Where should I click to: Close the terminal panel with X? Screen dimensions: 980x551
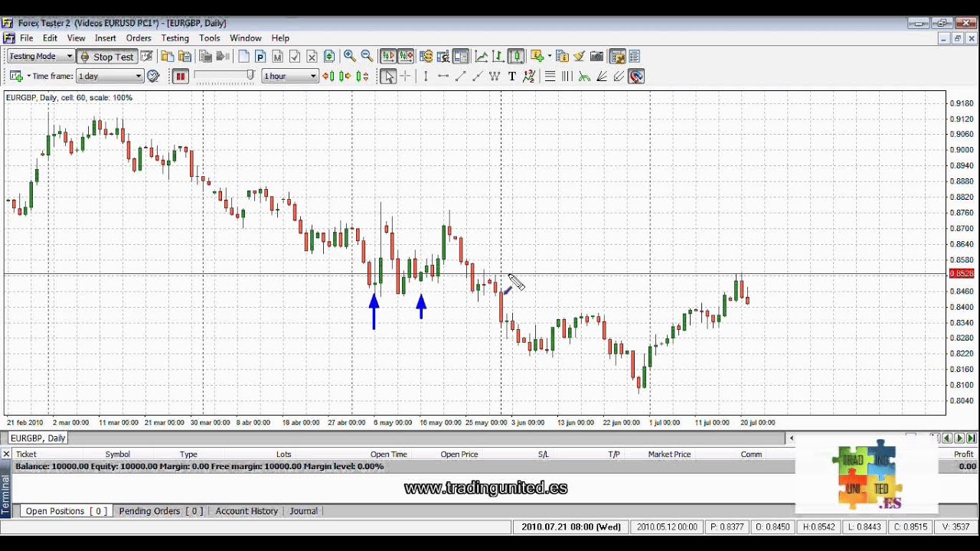(x=6, y=454)
